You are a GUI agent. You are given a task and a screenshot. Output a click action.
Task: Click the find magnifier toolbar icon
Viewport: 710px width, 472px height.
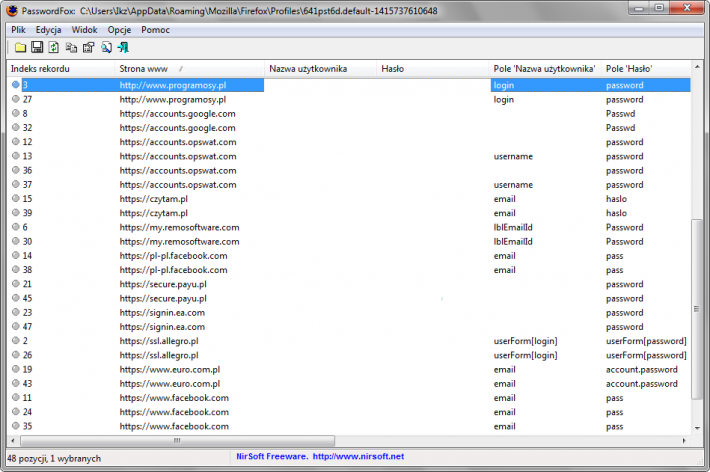pos(106,47)
